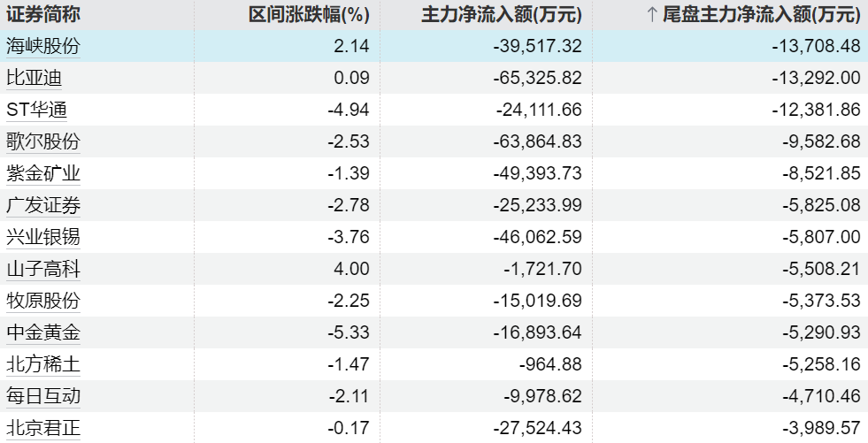The width and height of the screenshot is (868, 443).
Task: Open the 广发证券 stock link
Action: pyautogui.click(x=42, y=205)
